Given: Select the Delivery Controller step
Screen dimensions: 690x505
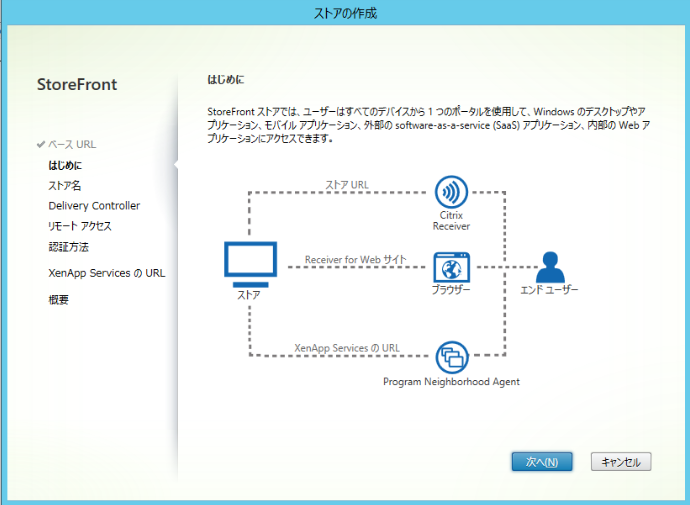Looking at the screenshot, I should pyautogui.click(x=94, y=206).
